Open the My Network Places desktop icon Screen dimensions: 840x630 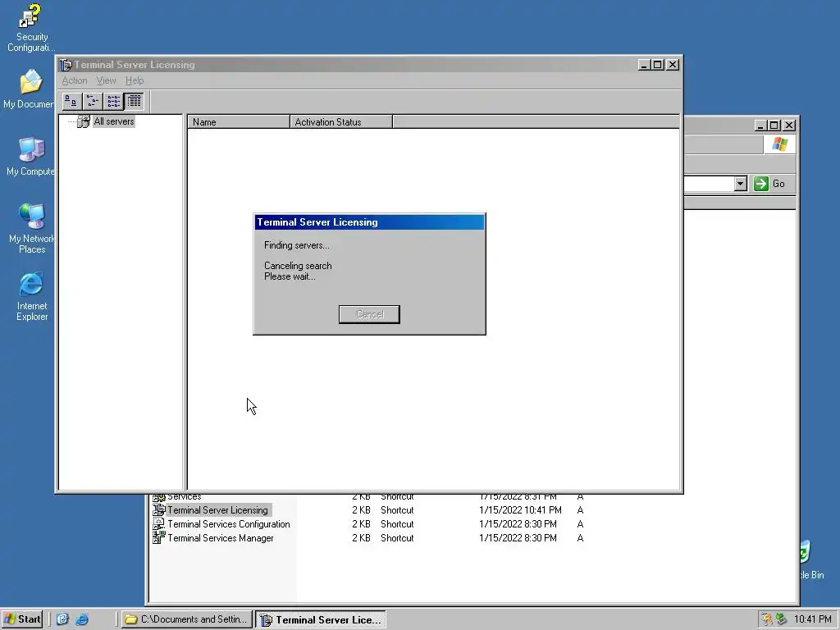click(32, 229)
